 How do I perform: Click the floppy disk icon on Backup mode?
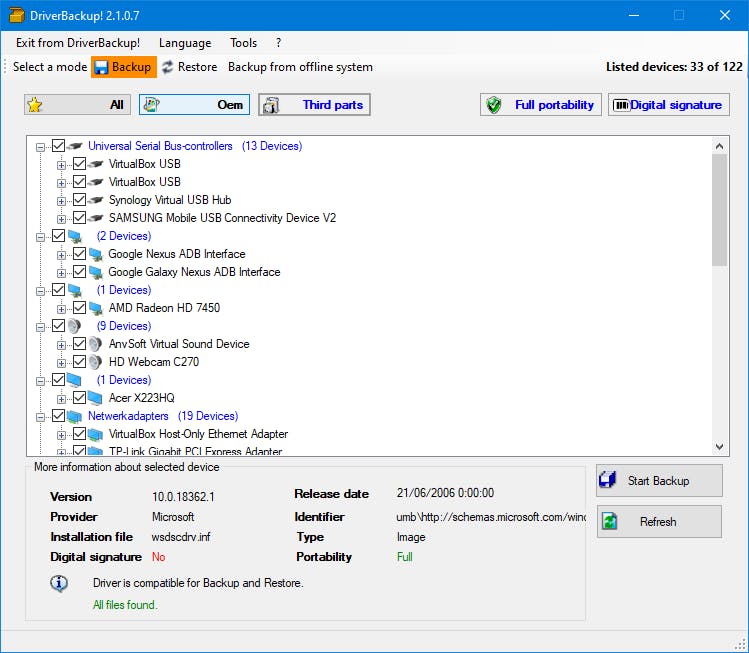click(101, 67)
